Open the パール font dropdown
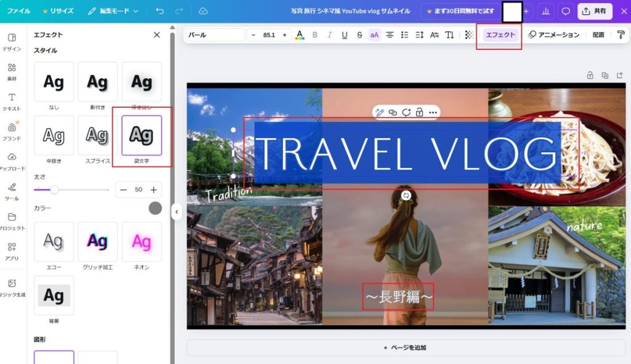631x364 pixels. pyautogui.click(x=214, y=35)
